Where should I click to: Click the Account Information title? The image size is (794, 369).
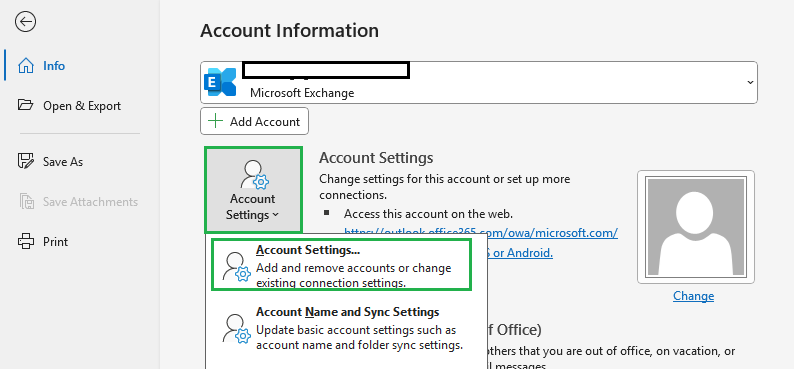pos(289,31)
